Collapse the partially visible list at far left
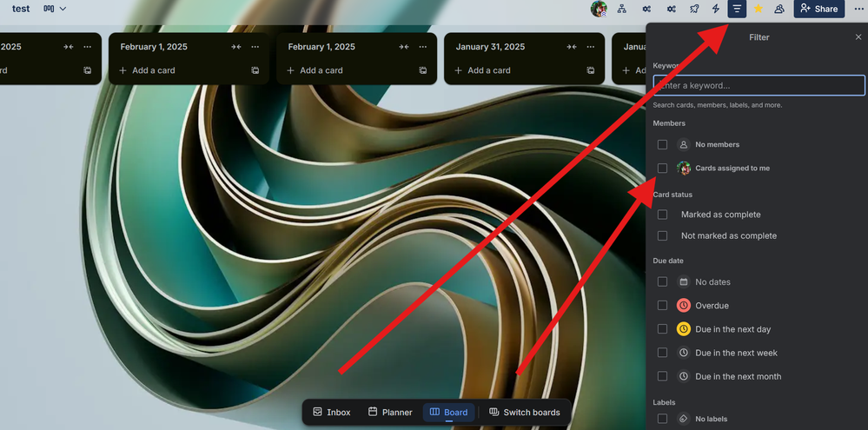Screen dimensions: 868x430 coord(68,47)
